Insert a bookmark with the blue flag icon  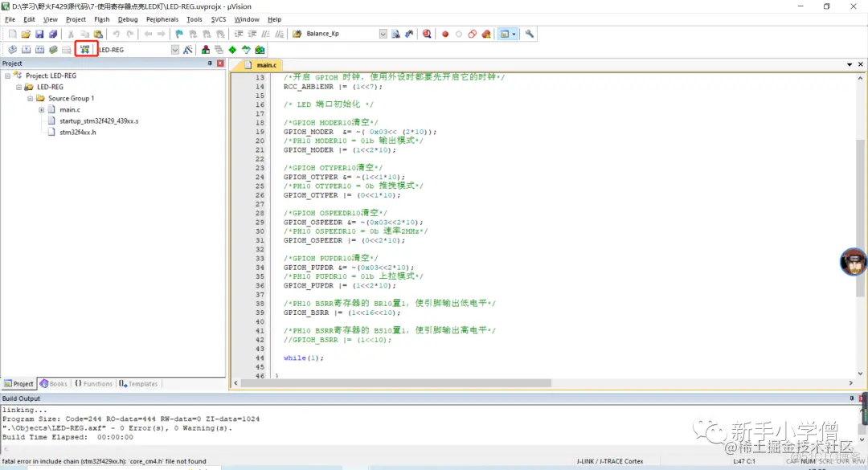(x=178, y=34)
